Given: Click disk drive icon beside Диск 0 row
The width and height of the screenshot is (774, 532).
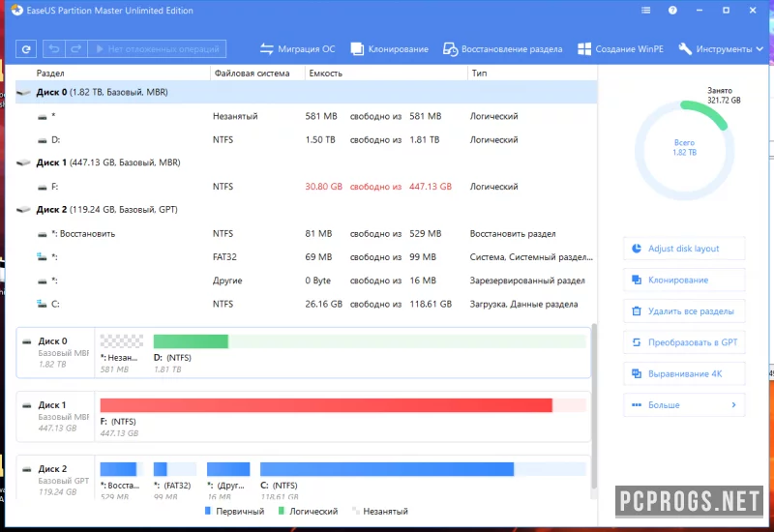Looking at the screenshot, I should coord(23,92).
